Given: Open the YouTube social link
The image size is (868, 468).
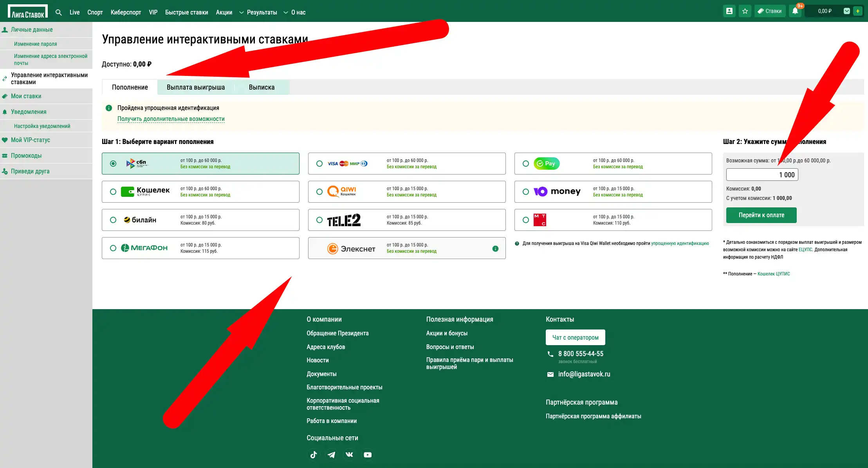Looking at the screenshot, I should pos(367,455).
